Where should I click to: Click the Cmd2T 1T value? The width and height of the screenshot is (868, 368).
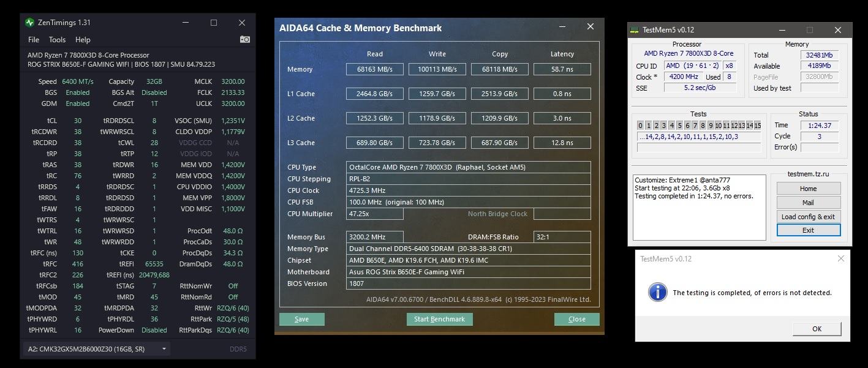[154, 103]
